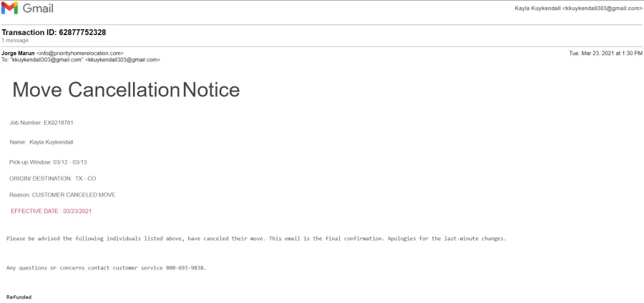
Task: Click the sender name Jorge Marun
Action: click(x=18, y=54)
